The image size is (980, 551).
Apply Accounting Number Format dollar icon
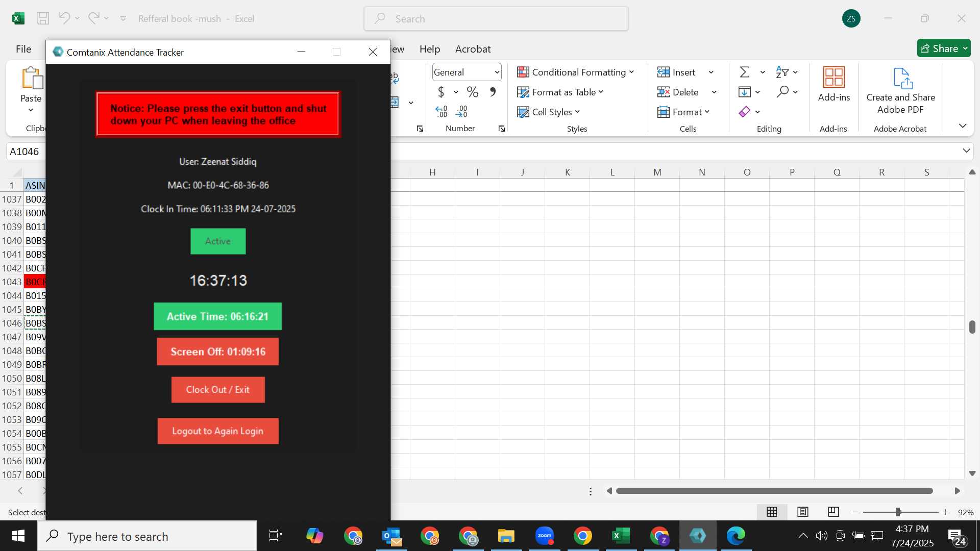[x=441, y=92]
